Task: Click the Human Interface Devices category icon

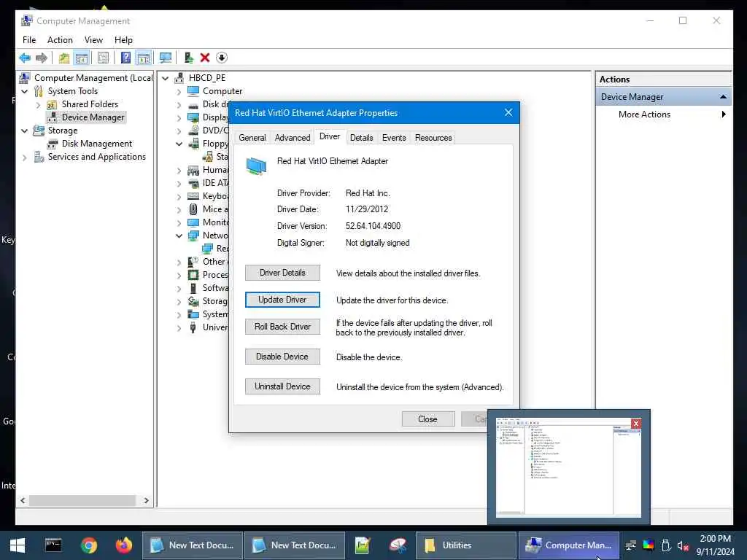Action: (193, 171)
